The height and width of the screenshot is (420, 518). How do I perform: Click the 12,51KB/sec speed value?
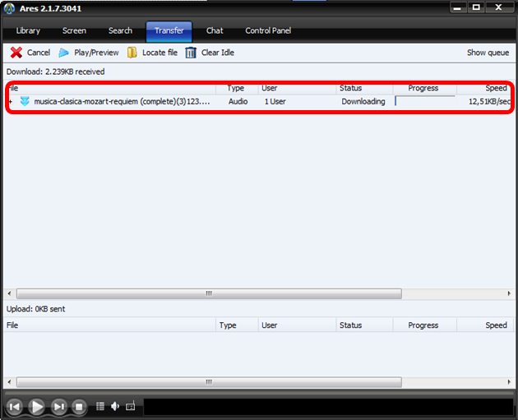[489, 101]
